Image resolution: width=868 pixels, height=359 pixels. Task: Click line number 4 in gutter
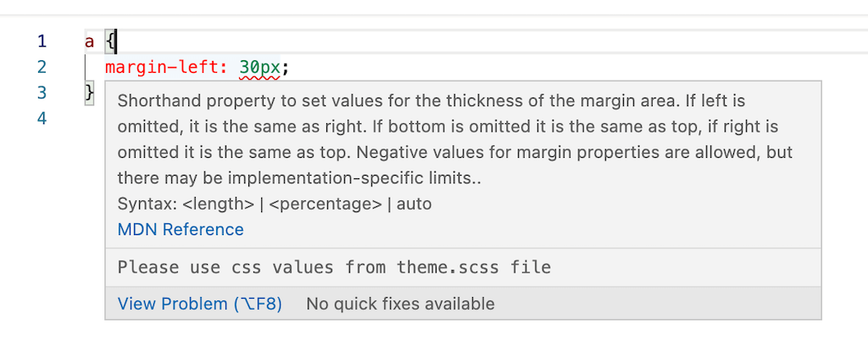pos(42,118)
